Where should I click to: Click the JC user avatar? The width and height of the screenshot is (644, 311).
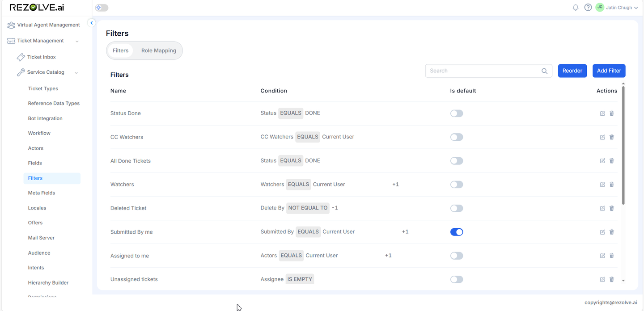(600, 7)
